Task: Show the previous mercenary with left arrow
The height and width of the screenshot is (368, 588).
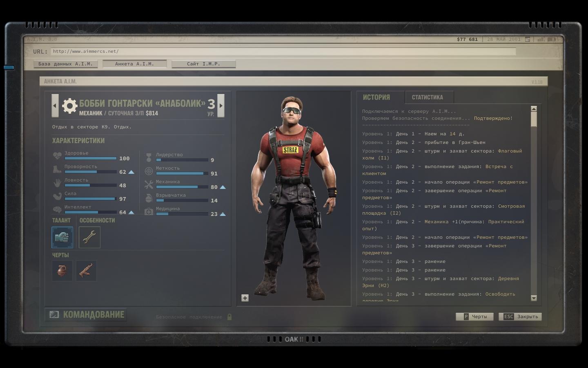Action: (x=55, y=106)
